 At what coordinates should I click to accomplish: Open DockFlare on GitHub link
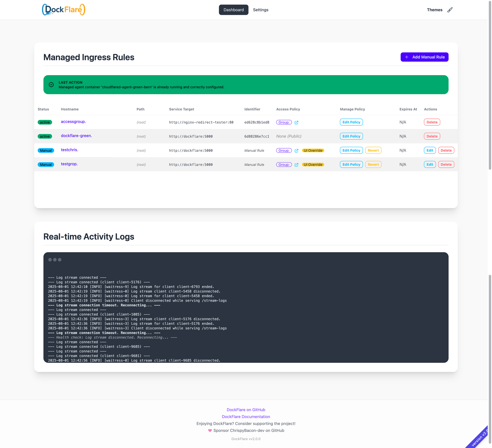coord(246,410)
